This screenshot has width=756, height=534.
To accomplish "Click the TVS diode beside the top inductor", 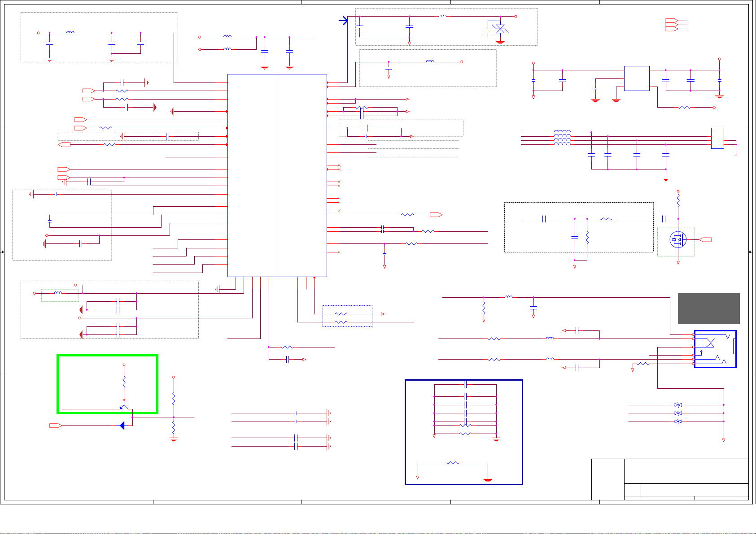I will coord(500,29).
